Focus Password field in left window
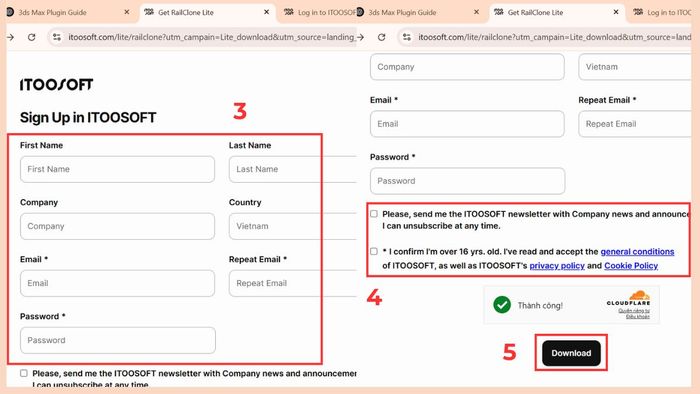This screenshot has height=394, width=700. coord(118,340)
